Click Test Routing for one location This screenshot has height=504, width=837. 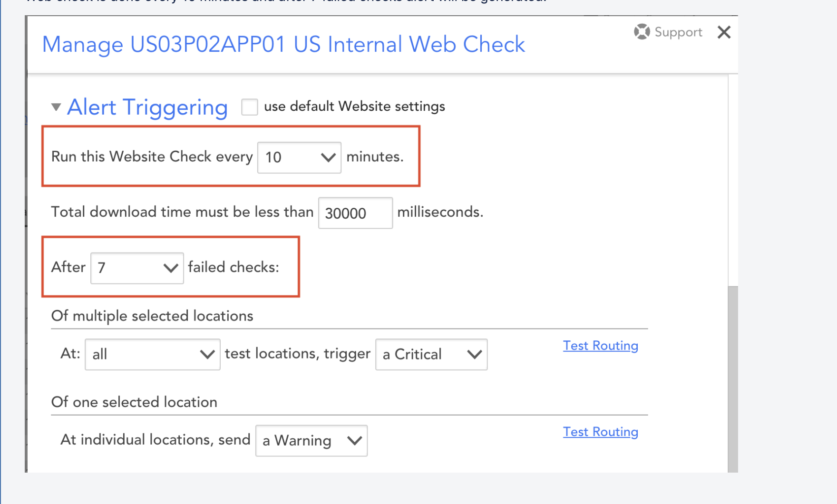(601, 432)
